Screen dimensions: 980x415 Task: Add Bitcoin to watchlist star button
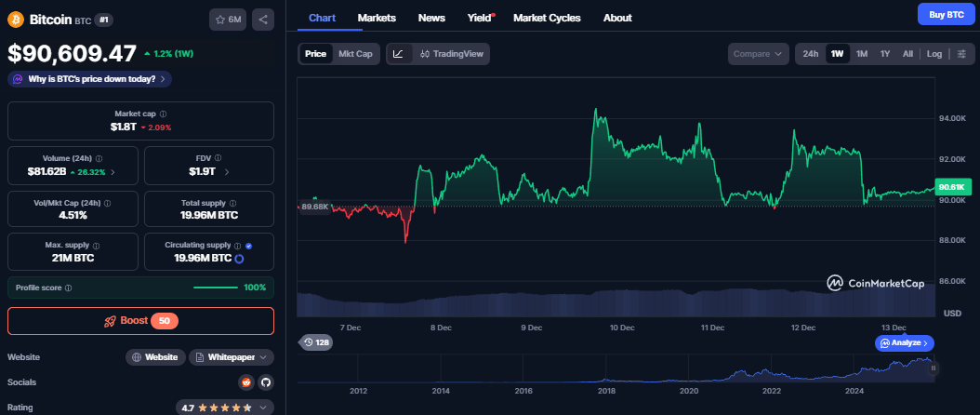228,20
